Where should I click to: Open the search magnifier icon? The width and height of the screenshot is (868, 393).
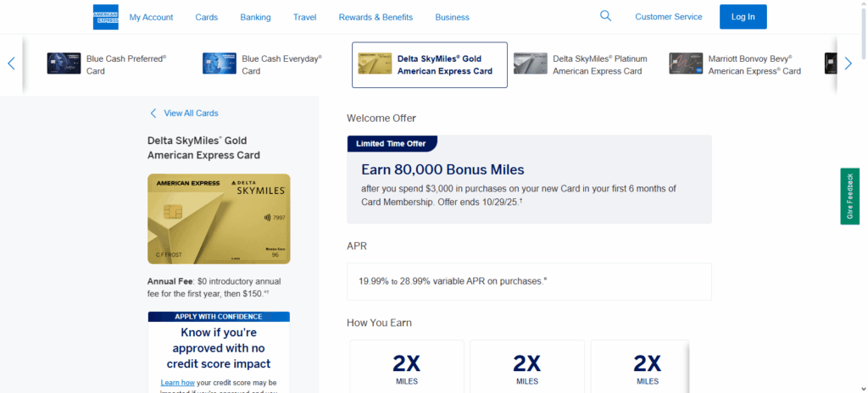click(605, 16)
